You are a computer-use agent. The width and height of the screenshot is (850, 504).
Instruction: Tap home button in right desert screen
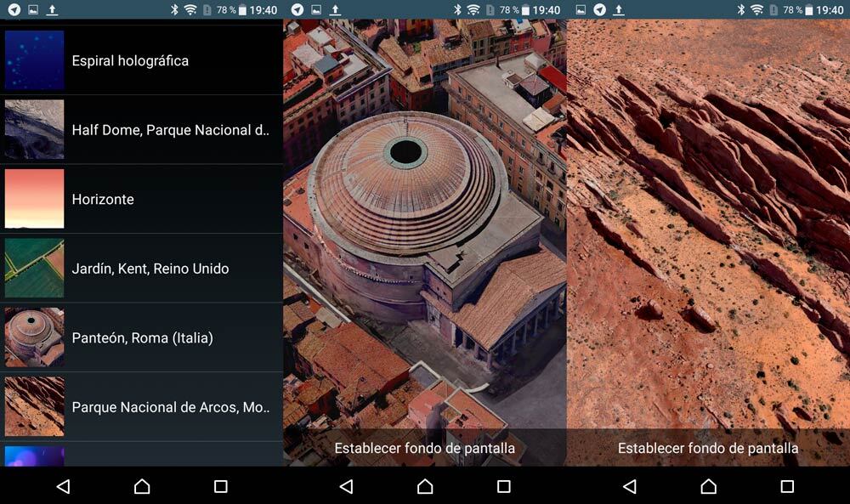[x=709, y=486]
